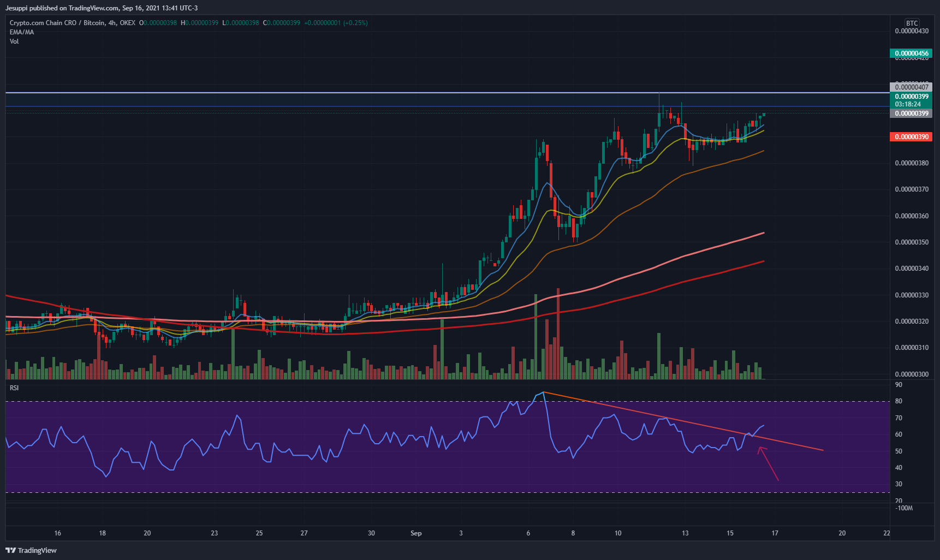This screenshot has height=560, width=940.
Task: Click the date label 13 on time axis
Action: [685, 533]
